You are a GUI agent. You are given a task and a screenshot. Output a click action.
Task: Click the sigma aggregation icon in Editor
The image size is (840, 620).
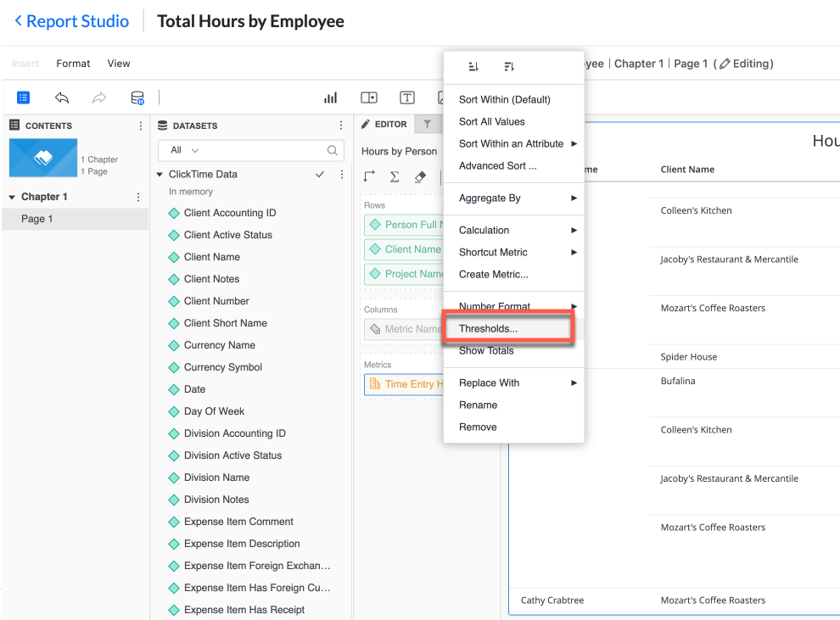click(394, 176)
